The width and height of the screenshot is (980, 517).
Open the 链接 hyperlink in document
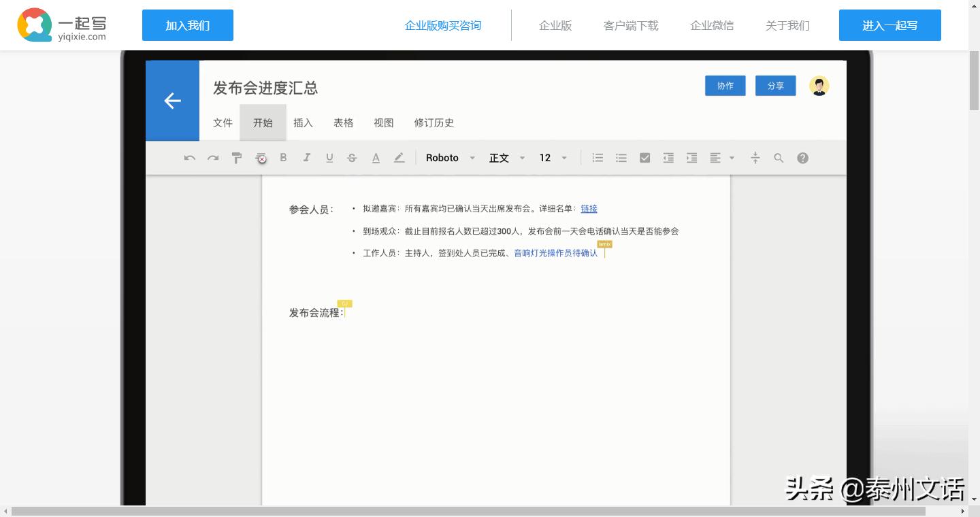[x=588, y=209]
